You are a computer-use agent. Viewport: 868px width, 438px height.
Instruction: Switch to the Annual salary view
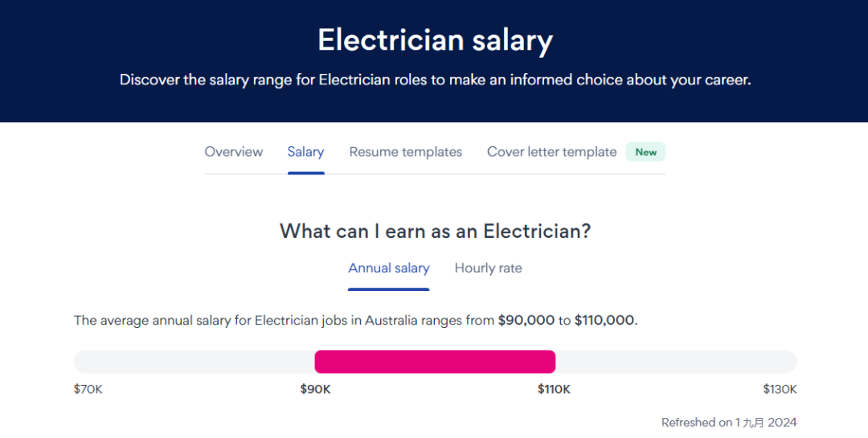388,268
